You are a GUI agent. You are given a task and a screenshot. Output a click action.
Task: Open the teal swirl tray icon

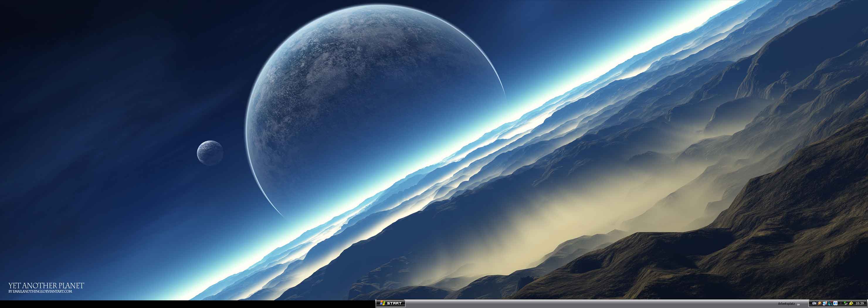(x=830, y=304)
